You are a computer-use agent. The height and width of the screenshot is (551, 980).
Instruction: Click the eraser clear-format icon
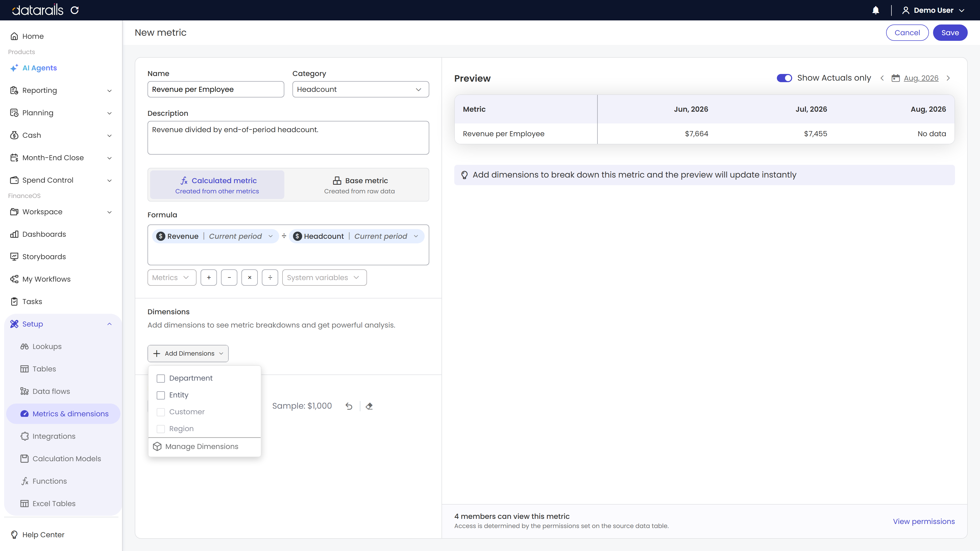click(x=369, y=406)
